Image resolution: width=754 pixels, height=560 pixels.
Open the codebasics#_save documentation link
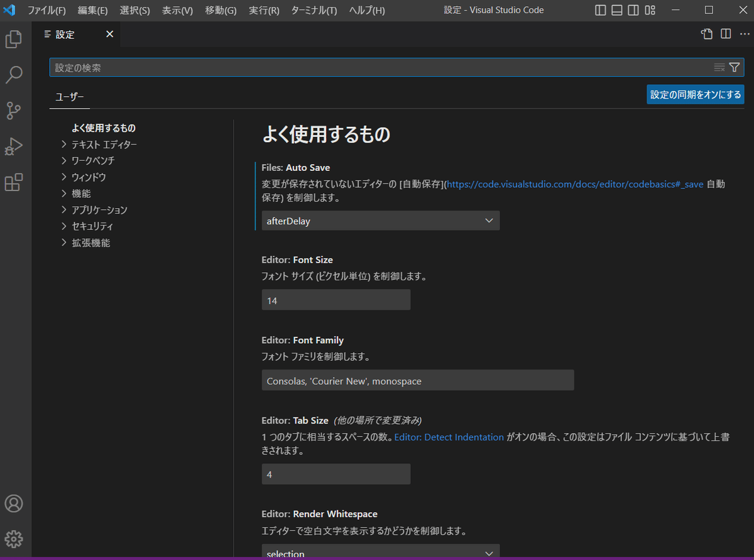575,184
